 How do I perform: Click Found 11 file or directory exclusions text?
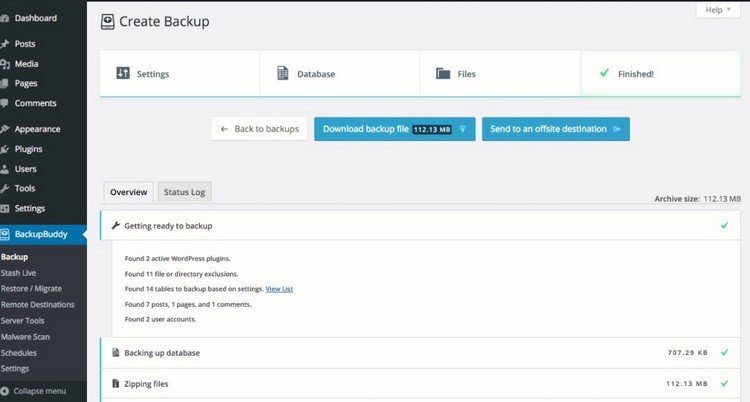pos(181,274)
